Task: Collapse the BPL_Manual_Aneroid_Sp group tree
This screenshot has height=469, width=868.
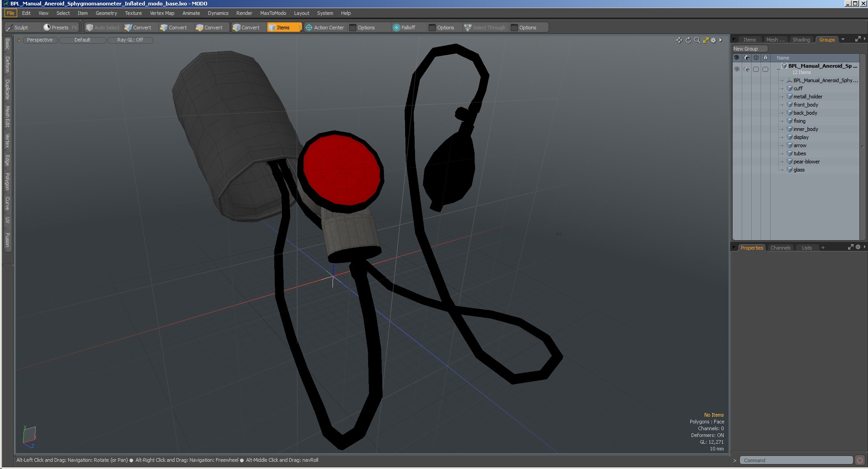Action: click(778, 69)
